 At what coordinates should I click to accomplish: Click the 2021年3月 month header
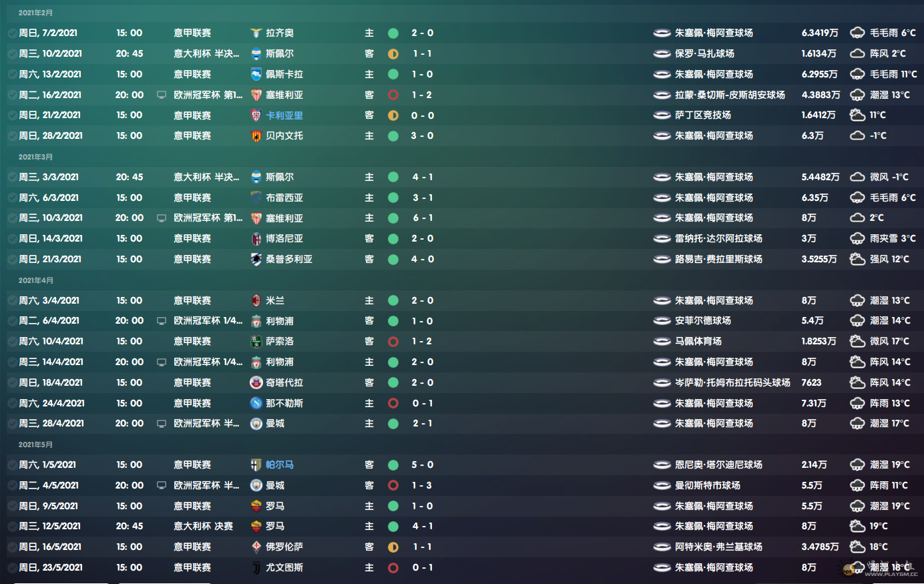tap(35, 157)
